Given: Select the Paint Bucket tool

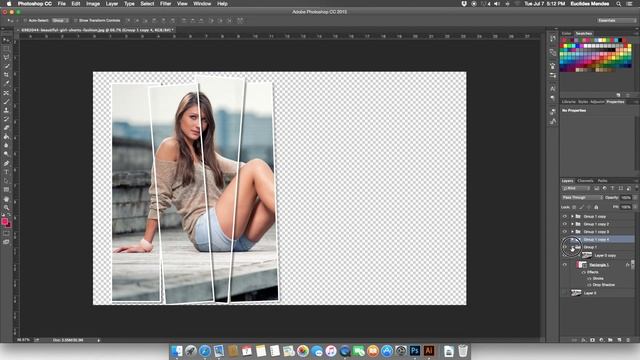Looking at the screenshot, I should click(x=6, y=137).
